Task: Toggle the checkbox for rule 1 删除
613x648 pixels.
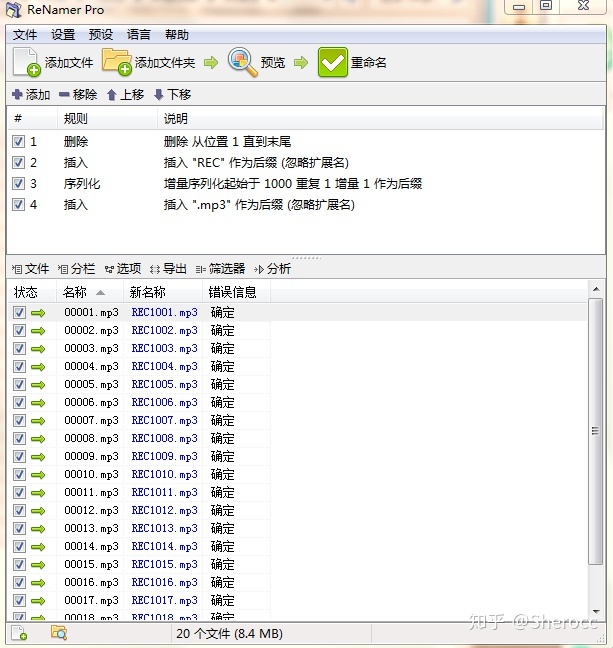Action: pyautogui.click(x=18, y=142)
